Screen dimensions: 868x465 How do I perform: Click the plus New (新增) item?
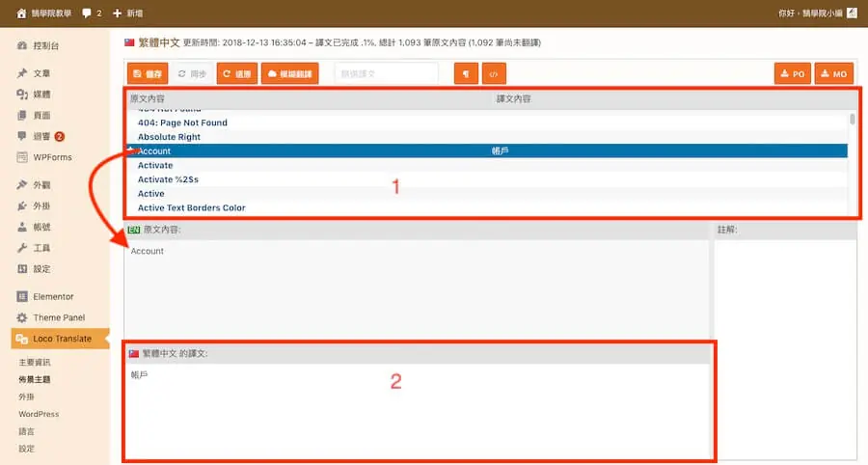coord(128,14)
